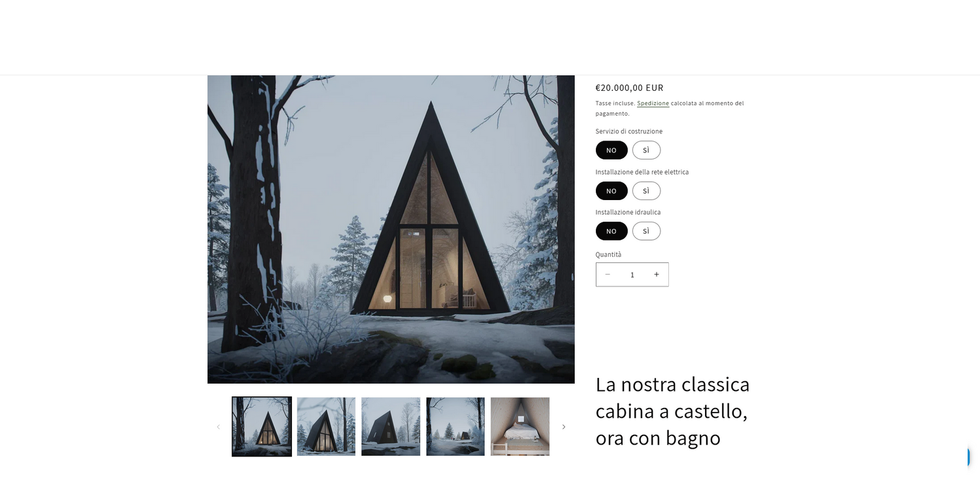The width and height of the screenshot is (980, 478).
Task: View second thumbnail with angled cabin view
Action: (326, 426)
